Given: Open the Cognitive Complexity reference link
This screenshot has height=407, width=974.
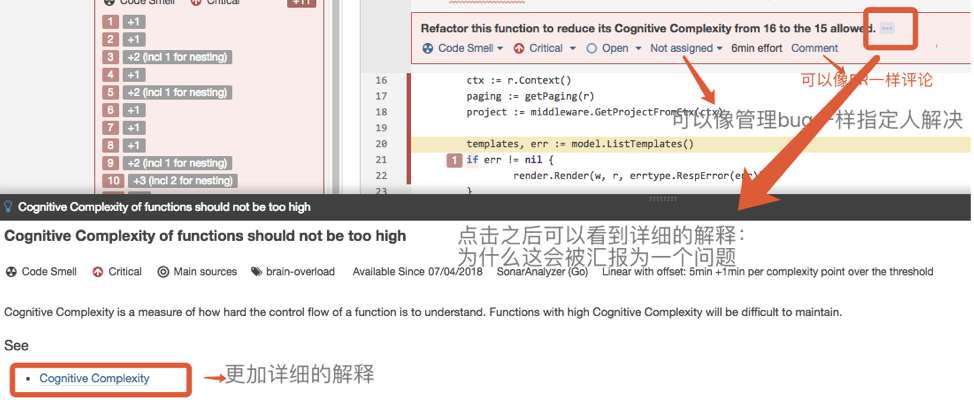Looking at the screenshot, I should click(x=94, y=378).
